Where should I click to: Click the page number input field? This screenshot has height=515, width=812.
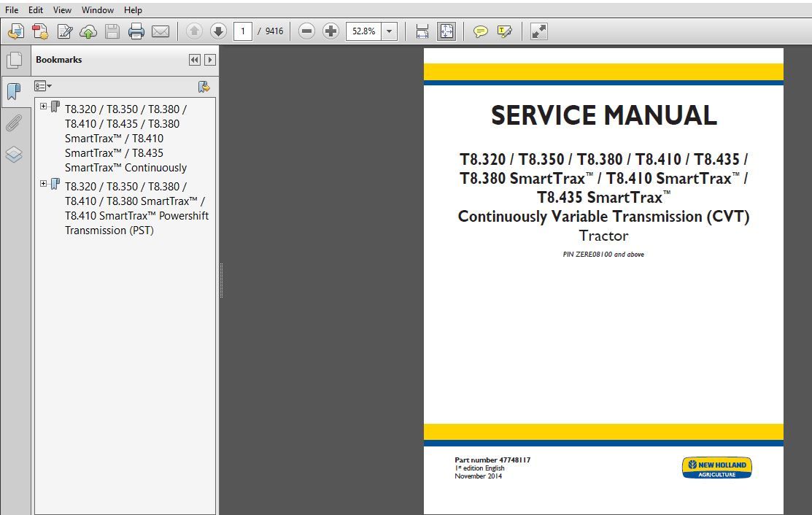point(244,31)
